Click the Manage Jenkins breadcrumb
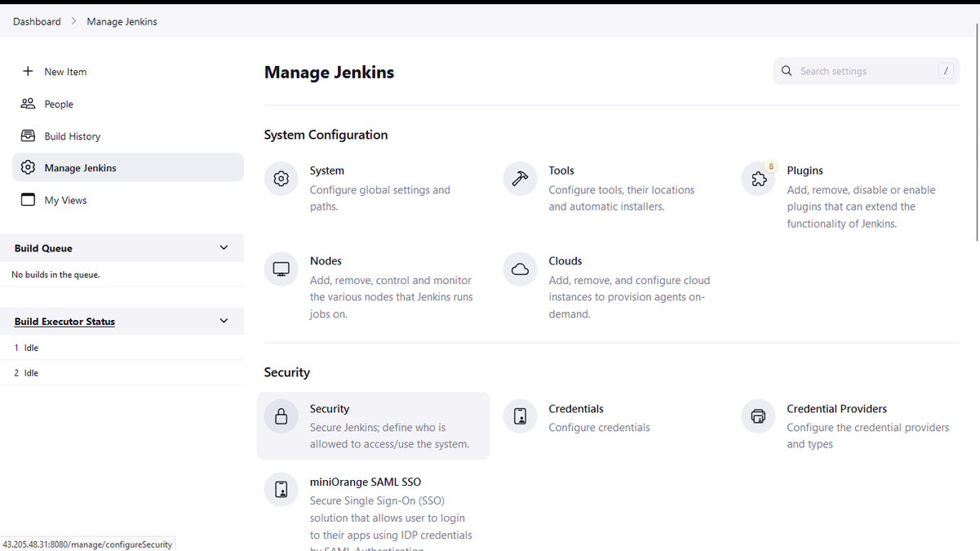The image size is (980, 551). 122,21
